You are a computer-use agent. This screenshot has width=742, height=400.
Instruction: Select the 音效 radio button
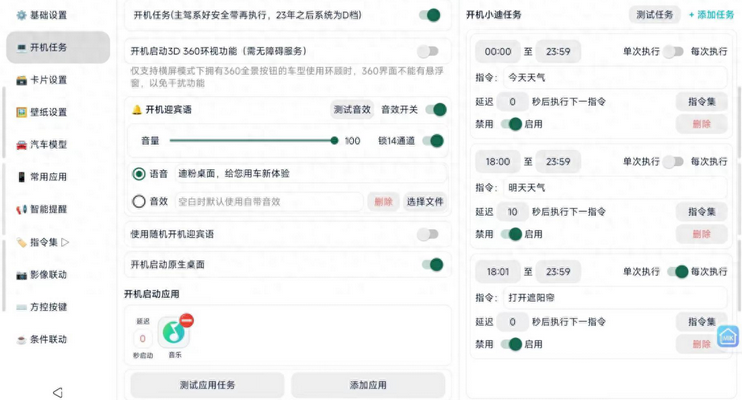(x=139, y=201)
